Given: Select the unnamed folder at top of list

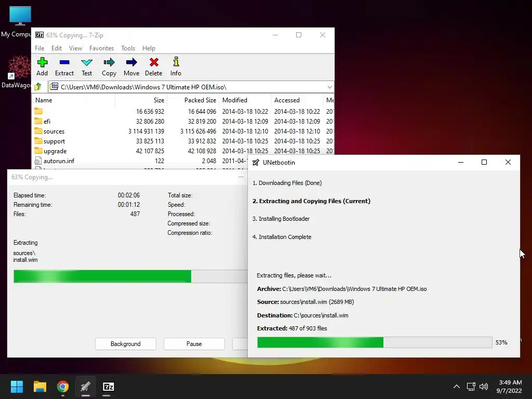Looking at the screenshot, I should point(38,111).
